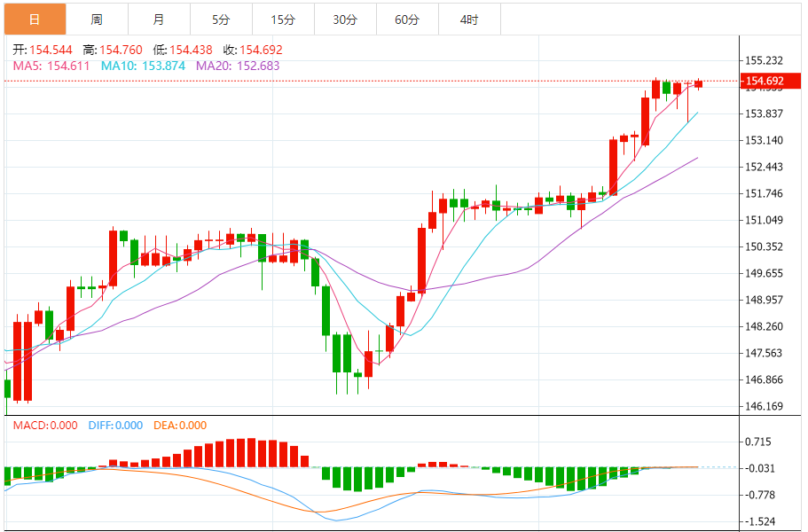The width and height of the screenshot is (808, 532).
Task: Click the MACD:0.000 label
Action: pos(45,426)
